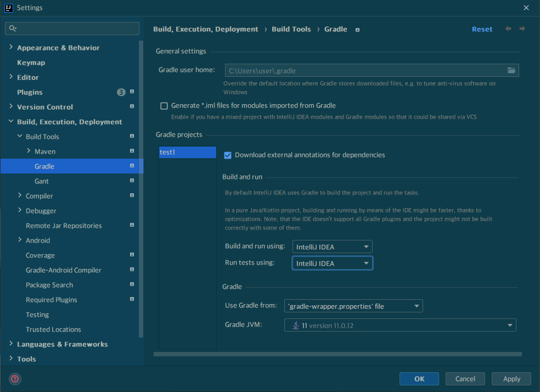Click the project-level icon on Maven row
This screenshot has height=392, width=540.
pyautogui.click(x=132, y=151)
